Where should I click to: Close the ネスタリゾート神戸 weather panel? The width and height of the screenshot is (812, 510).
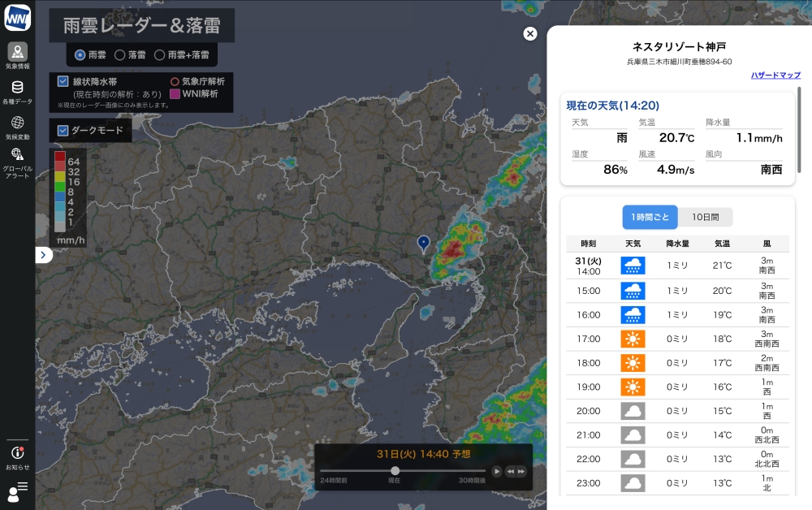(530, 33)
